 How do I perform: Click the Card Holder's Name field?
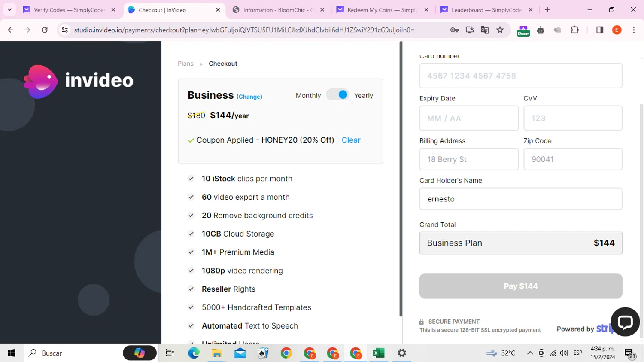tap(521, 199)
